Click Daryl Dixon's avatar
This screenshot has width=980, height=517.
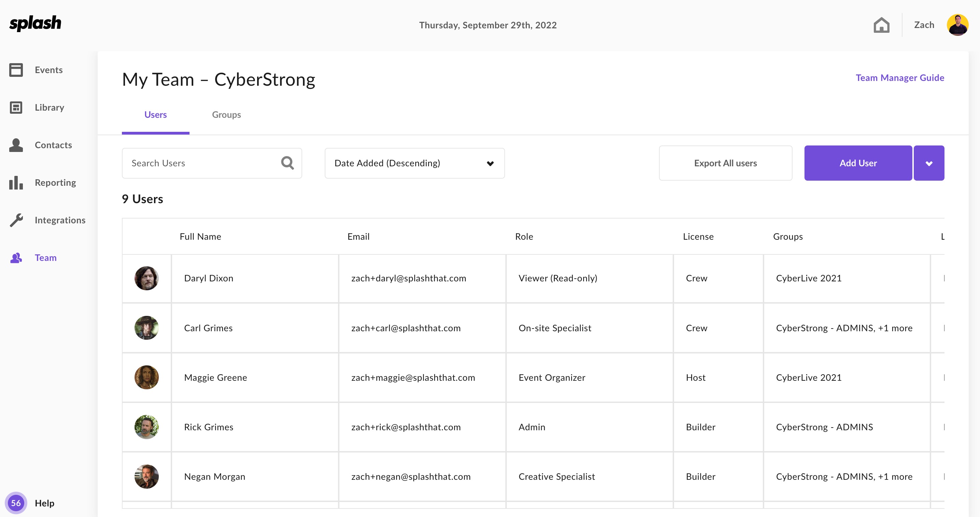tap(146, 278)
